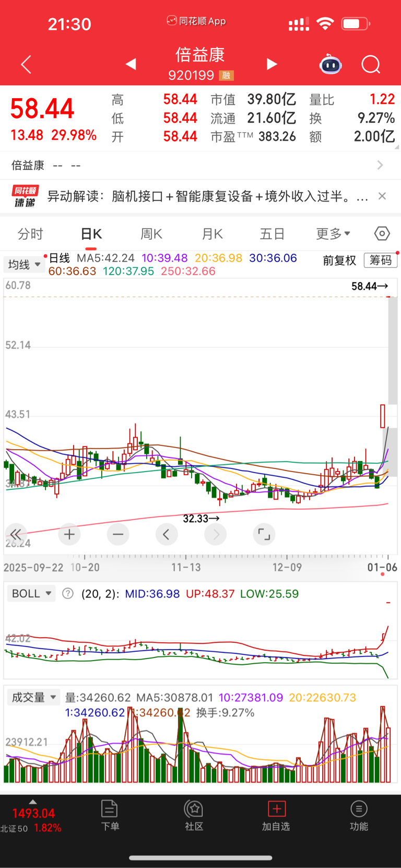Select the 周K tab
Screen dimensions: 401x868
point(151,234)
